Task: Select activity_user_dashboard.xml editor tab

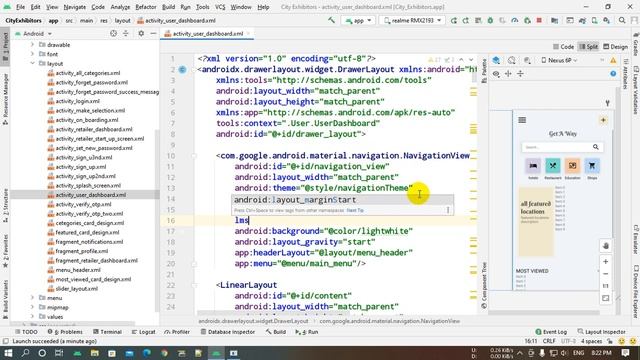Action: click(208, 34)
